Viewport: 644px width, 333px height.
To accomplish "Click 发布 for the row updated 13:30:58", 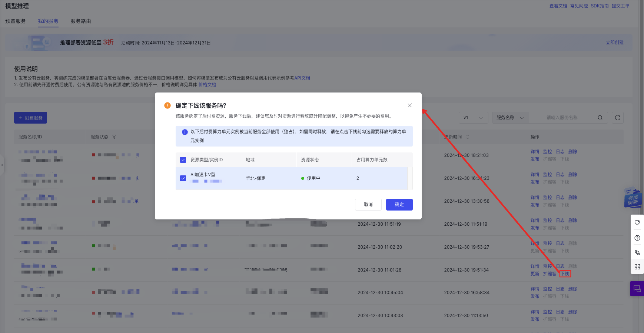I will click(x=535, y=205).
